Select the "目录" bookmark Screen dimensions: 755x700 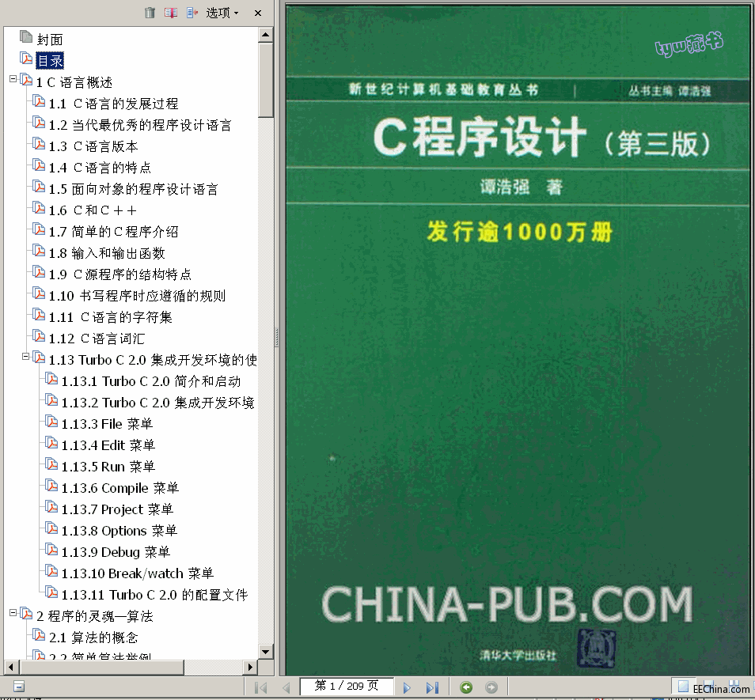point(48,59)
